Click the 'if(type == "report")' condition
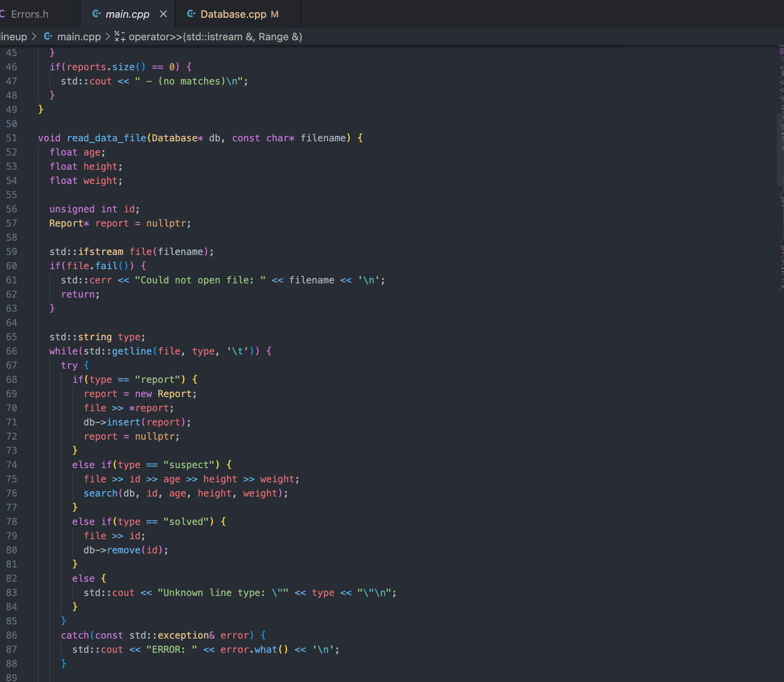The height and width of the screenshot is (682, 784). click(x=135, y=380)
